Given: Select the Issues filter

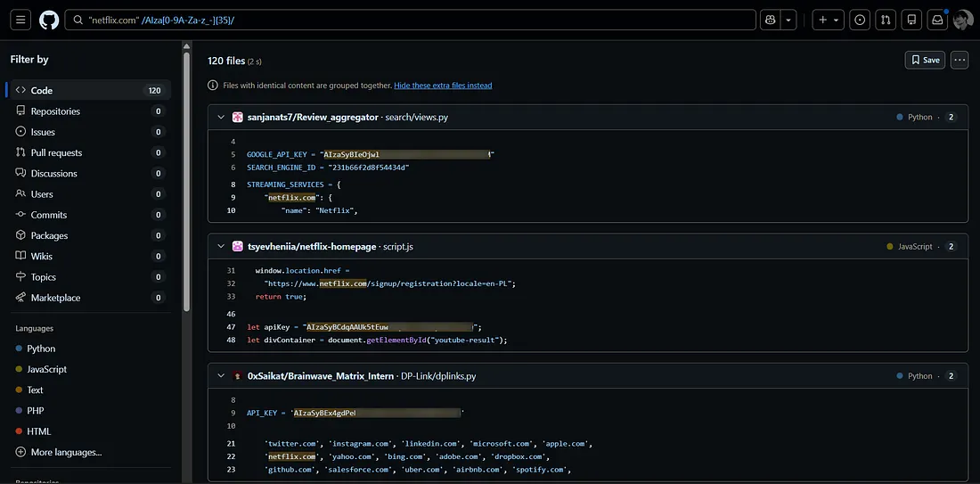Looking at the screenshot, I should pos(90,132).
